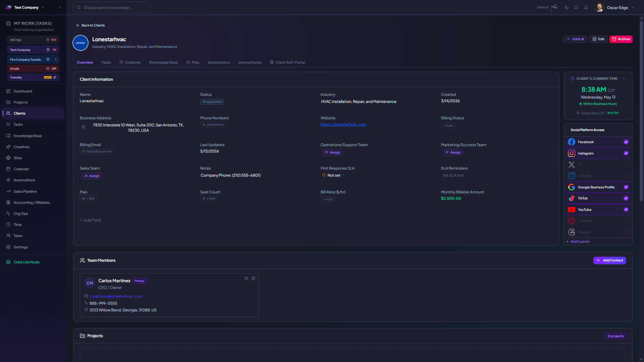The width and height of the screenshot is (644, 362).
Task: Click the Prospective status badge
Action: pos(212,102)
